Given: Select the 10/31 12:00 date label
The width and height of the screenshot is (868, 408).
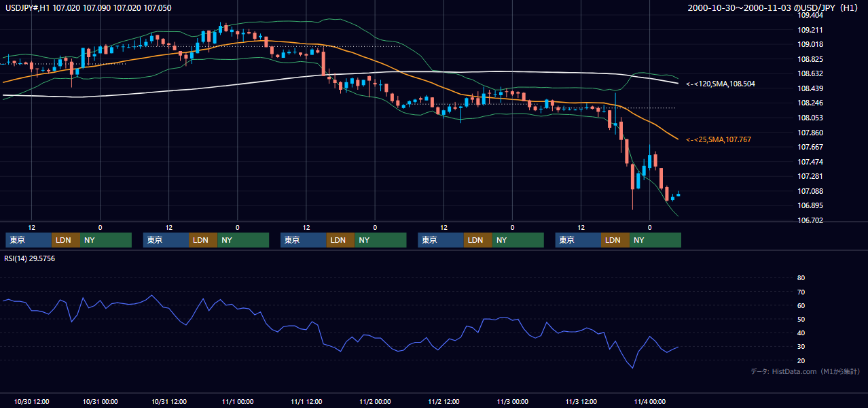Looking at the screenshot, I should [168, 401].
